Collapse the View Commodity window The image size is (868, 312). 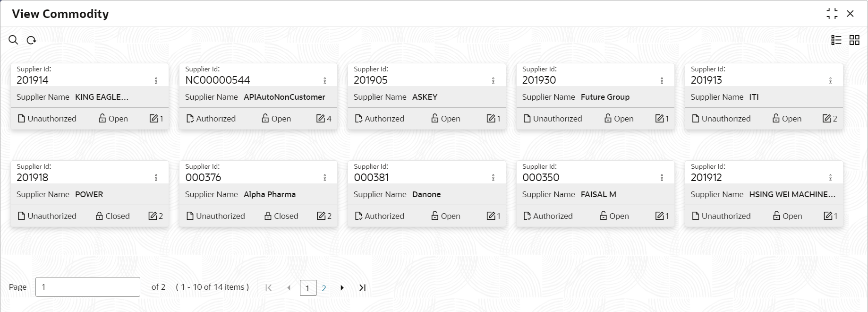(x=832, y=14)
